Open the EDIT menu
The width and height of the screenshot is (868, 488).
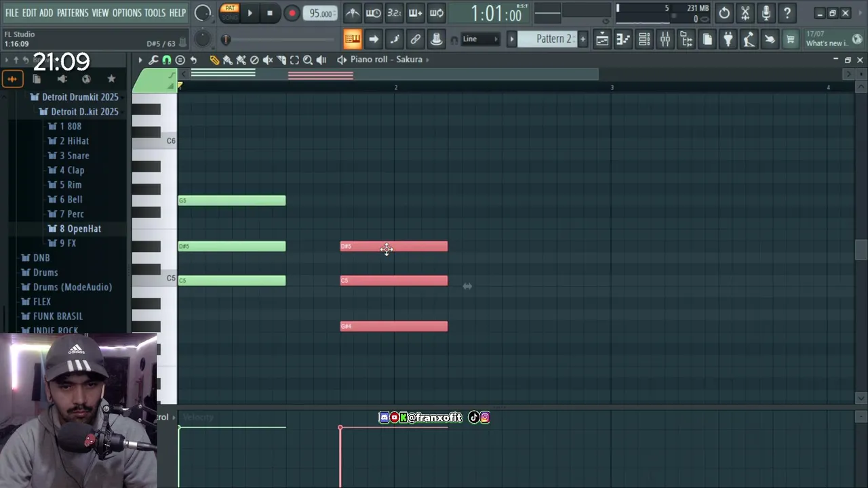pos(29,13)
